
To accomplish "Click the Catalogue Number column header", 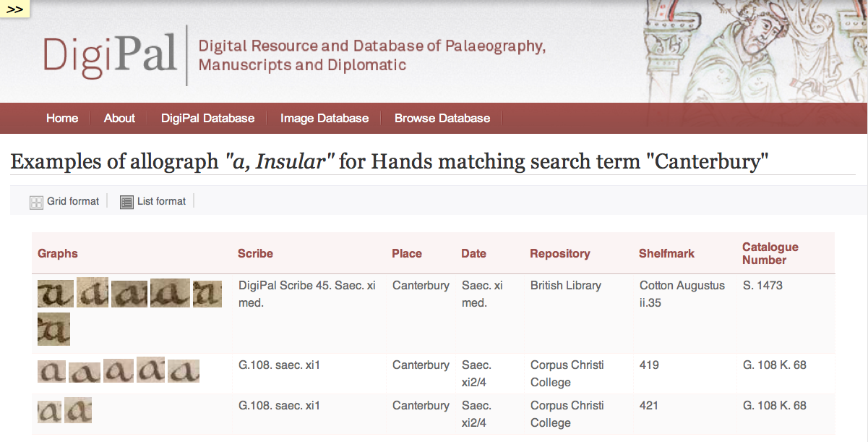I will (770, 253).
